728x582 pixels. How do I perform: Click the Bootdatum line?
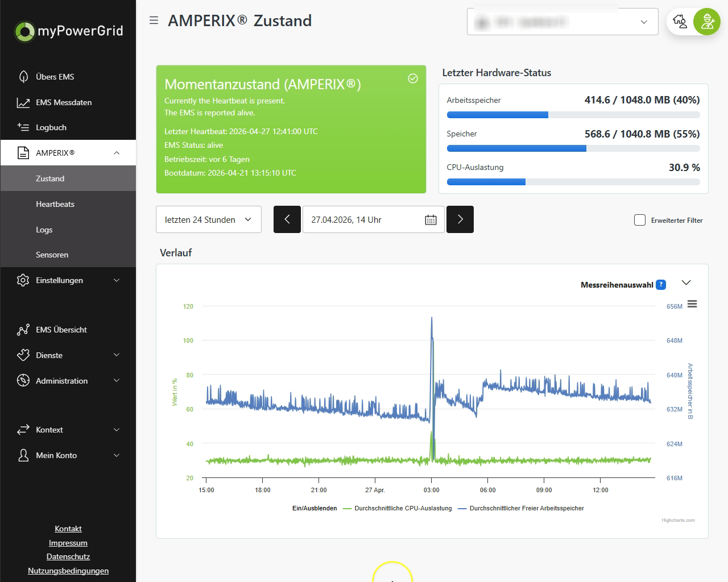[x=230, y=173]
